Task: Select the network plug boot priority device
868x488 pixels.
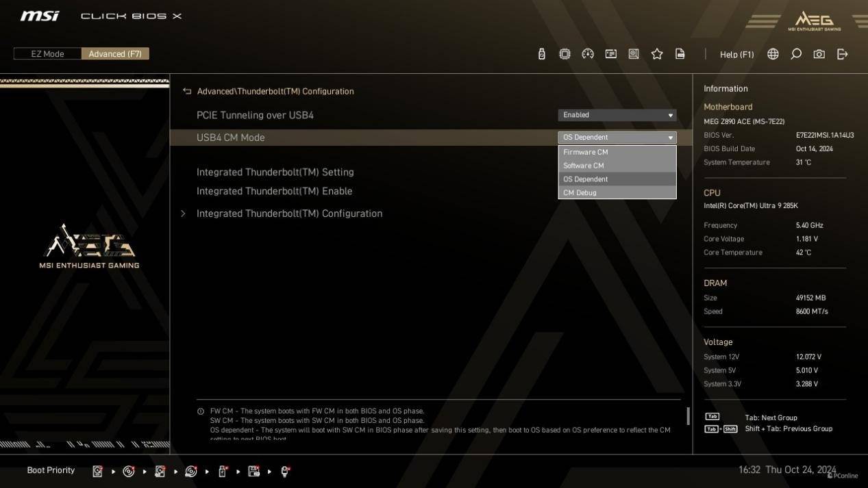Action: click(286, 471)
